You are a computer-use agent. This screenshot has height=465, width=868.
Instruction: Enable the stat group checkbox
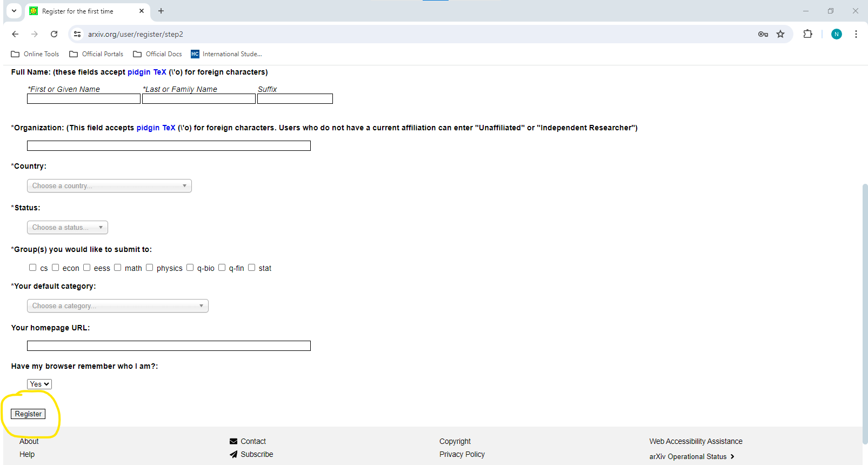point(252,268)
